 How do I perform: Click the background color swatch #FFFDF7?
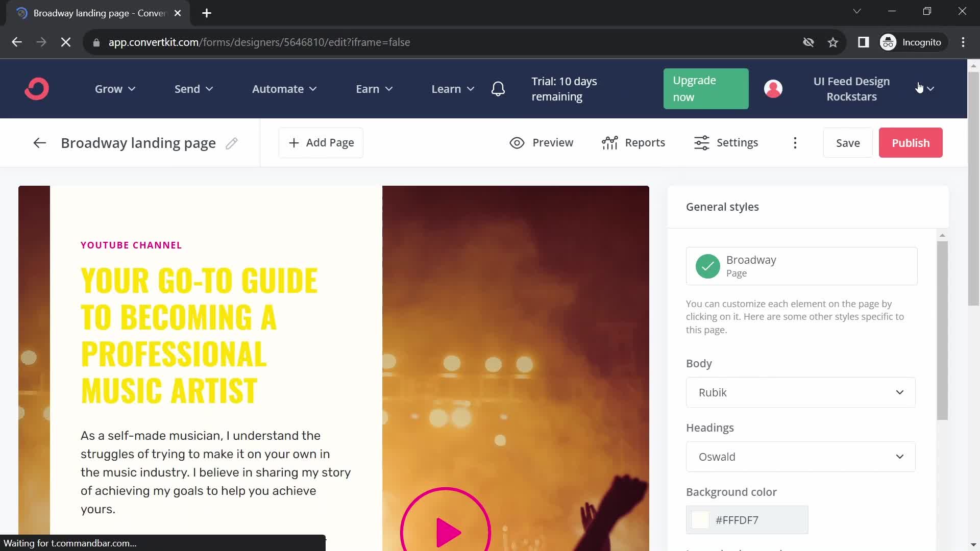pyautogui.click(x=700, y=520)
